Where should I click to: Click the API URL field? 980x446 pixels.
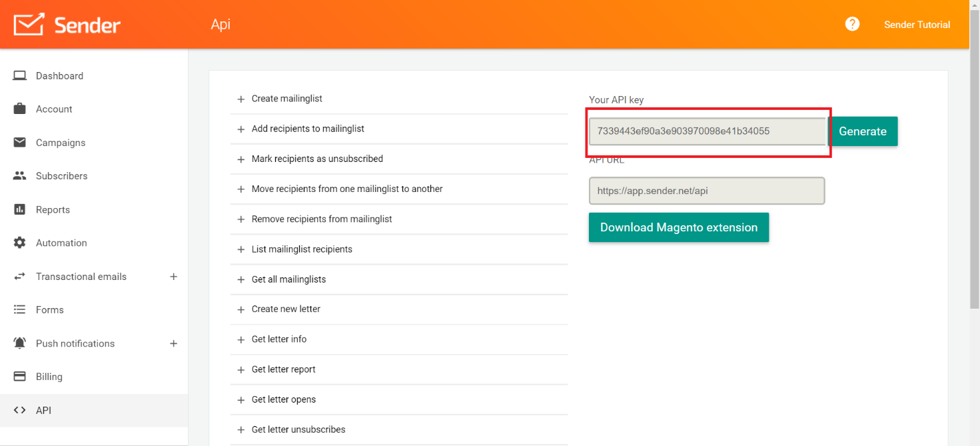click(708, 191)
